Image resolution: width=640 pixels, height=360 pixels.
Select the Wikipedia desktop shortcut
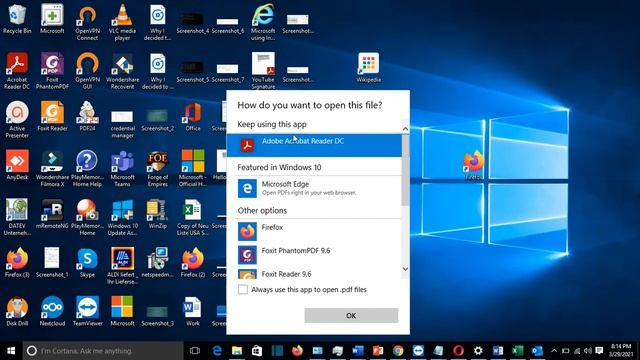369,68
